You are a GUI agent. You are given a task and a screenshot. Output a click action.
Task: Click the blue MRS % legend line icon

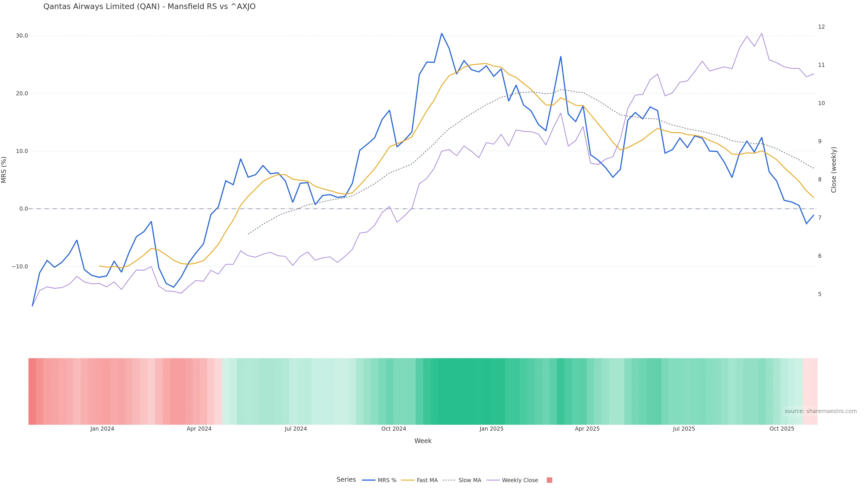(369, 480)
